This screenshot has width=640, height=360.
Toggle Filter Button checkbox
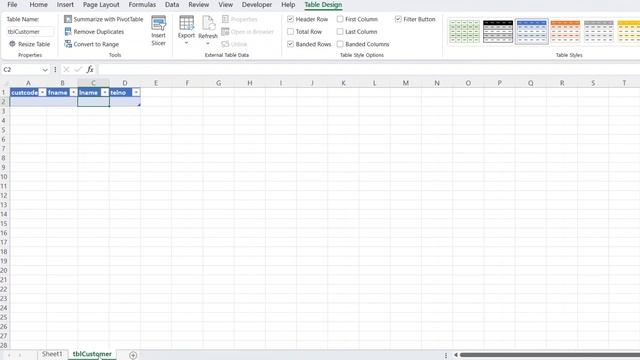(x=398, y=19)
